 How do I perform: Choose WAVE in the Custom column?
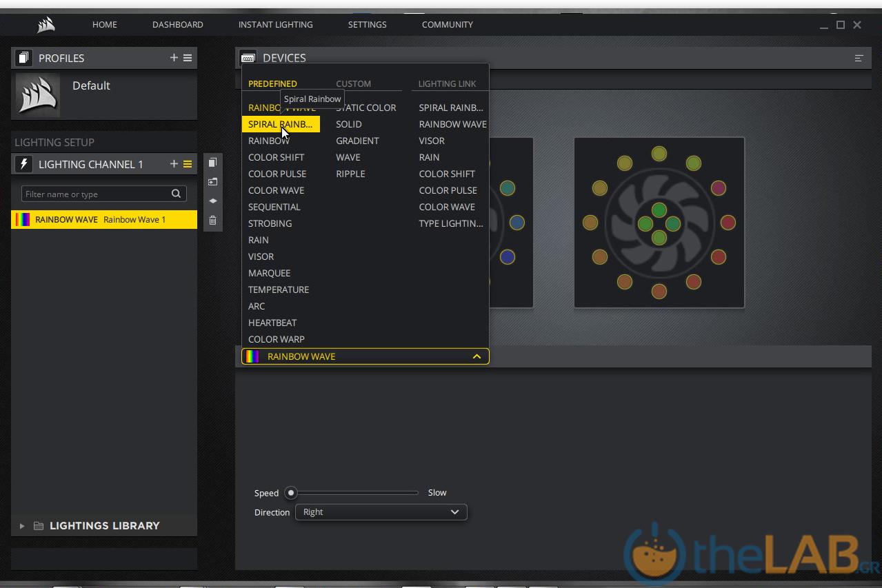(348, 157)
